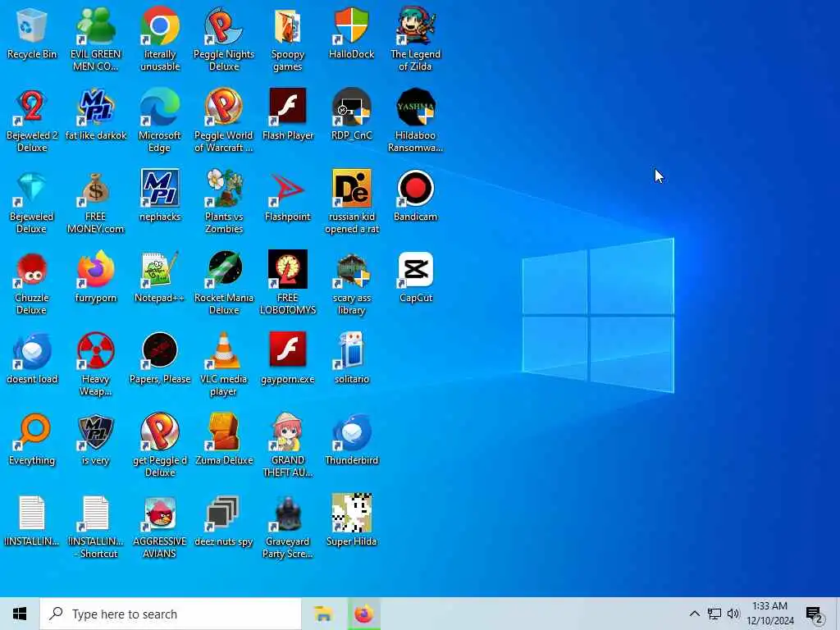840x630 pixels.
Task: Select the IINSTALLIN... - Shortcut file
Action: tap(95, 527)
